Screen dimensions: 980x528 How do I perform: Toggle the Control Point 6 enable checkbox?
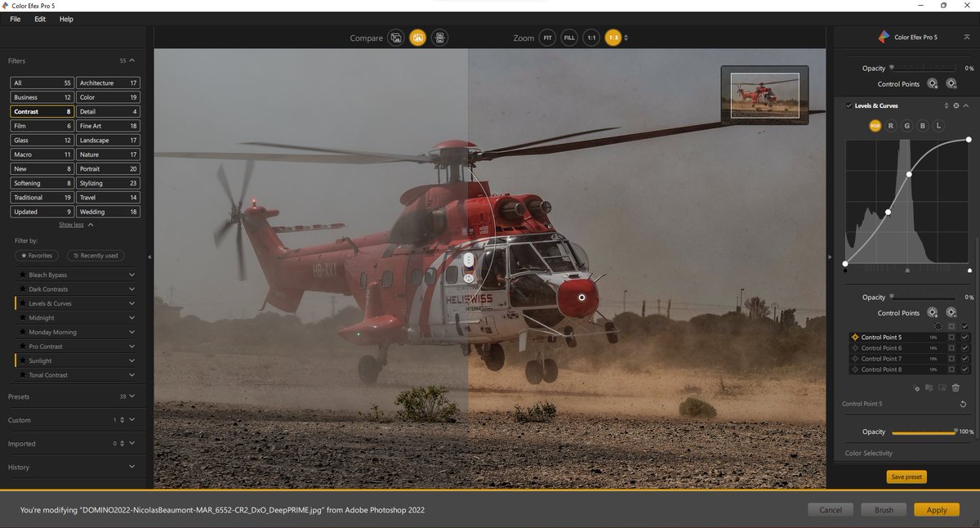[964, 348]
